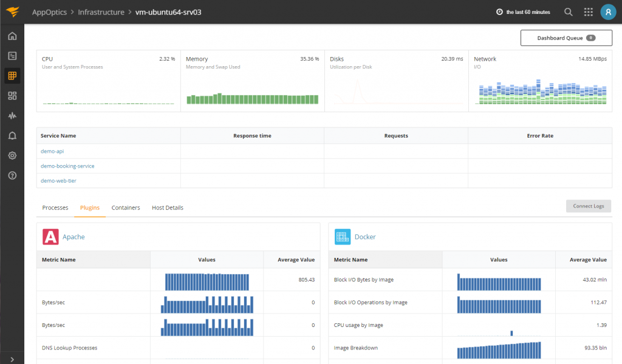
Task: Switch to the Containers tab
Action: [126, 208]
